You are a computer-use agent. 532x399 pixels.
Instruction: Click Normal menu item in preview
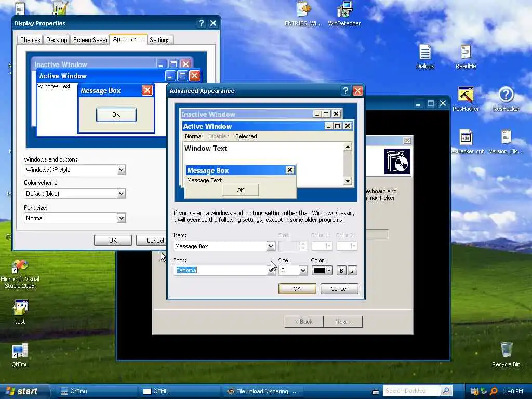(193, 136)
